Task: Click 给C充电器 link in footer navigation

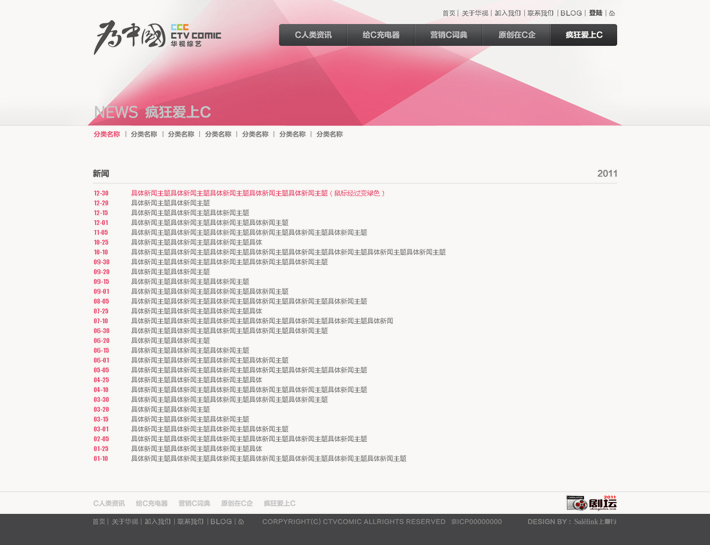Action: [x=152, y=504]
